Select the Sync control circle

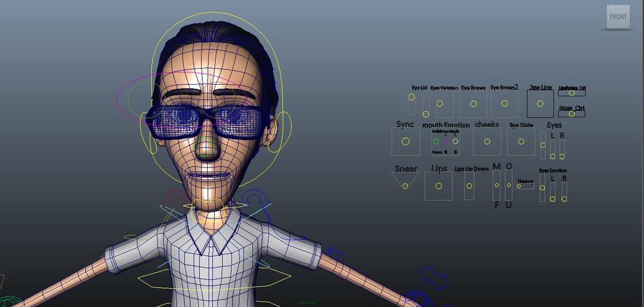tap(405, 141)
